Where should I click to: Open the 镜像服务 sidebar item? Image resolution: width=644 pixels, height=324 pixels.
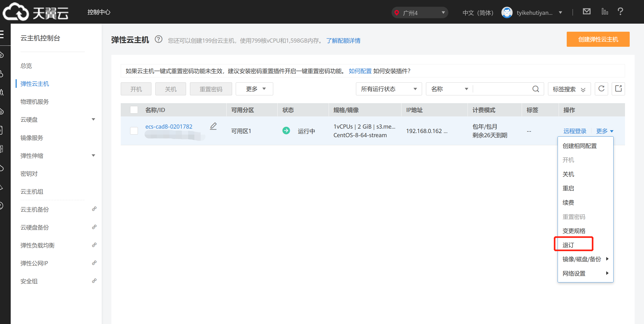pyautogui.click(x=32, y=138)
